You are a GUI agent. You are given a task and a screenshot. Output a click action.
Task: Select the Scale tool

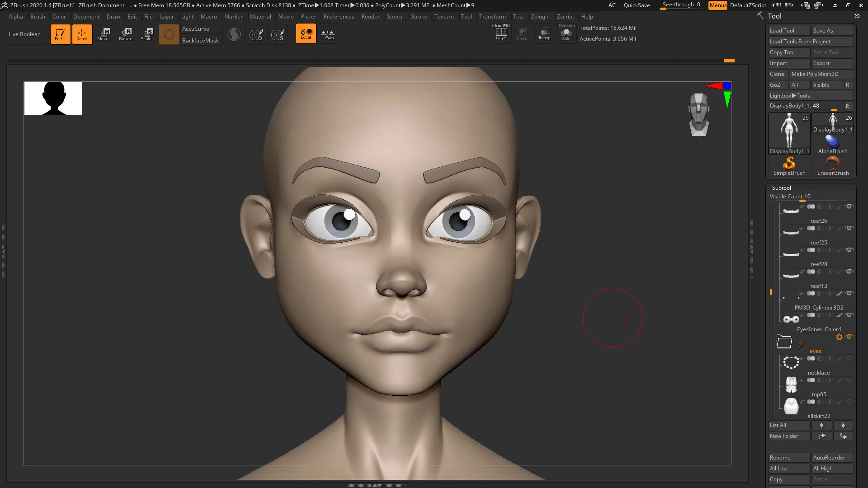(146, 34)
